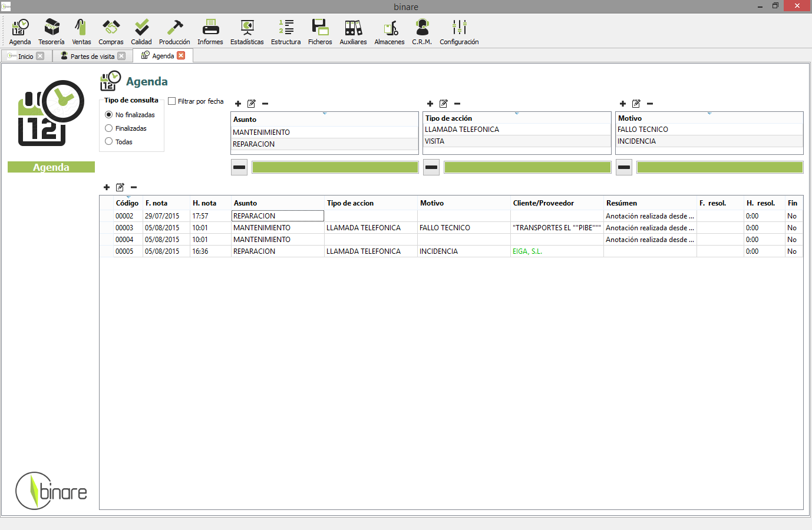Select VISITA in Tipo de acción list
This screenshot has height=530, width=812.
click(517, 141)
